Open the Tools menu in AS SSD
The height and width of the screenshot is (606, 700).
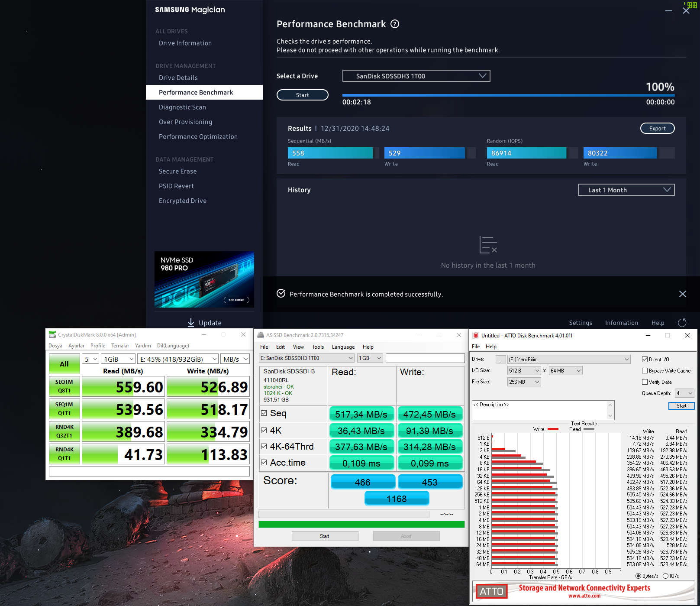tap(318, 347)
